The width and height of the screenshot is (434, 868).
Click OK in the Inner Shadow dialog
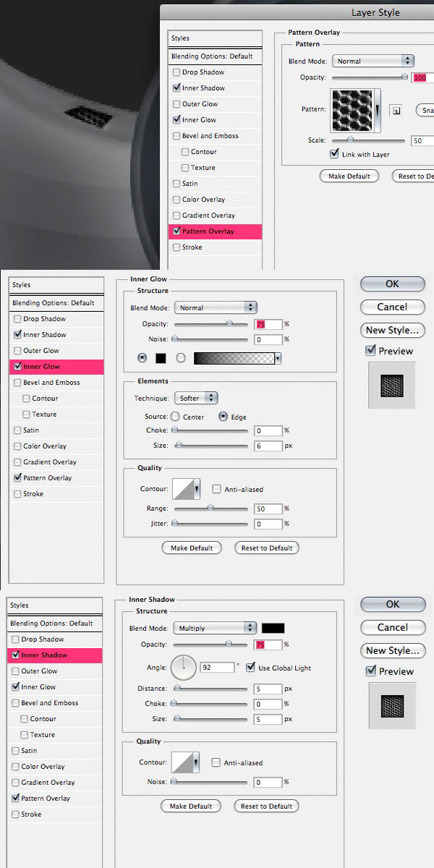pyautogui.click(x=392, y=605)
